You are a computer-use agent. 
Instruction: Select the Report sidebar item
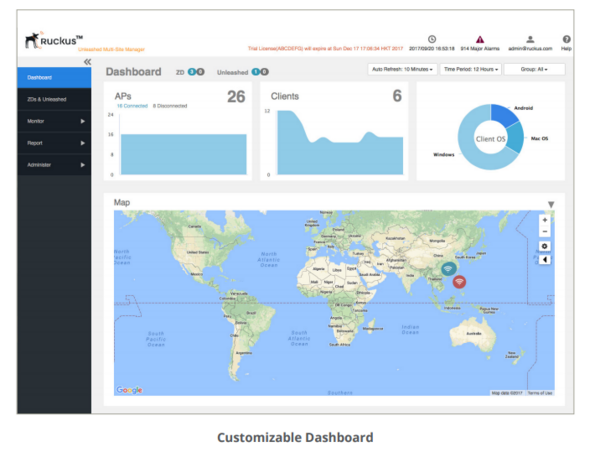click(x=54, y=143)
